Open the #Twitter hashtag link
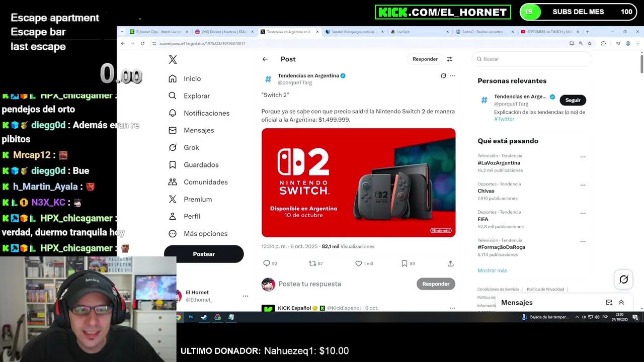Viewport: 644px width, 362px height. click(504, 119)
